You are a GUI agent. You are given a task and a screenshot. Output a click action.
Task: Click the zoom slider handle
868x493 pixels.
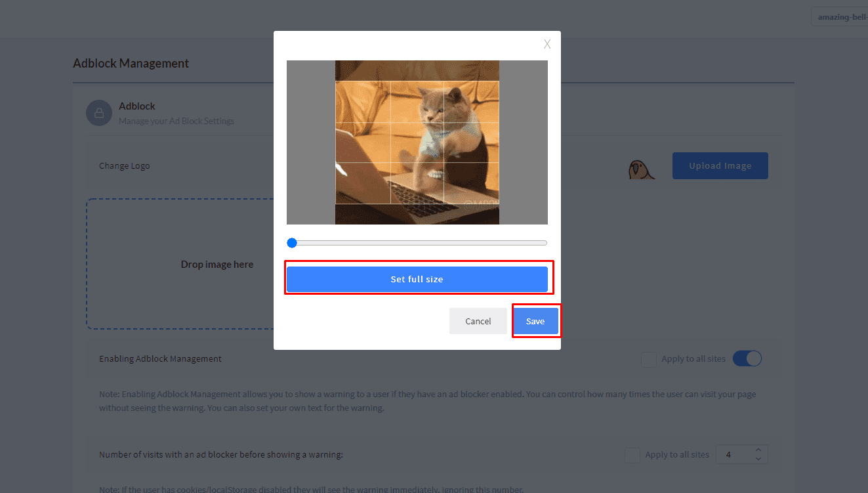[x=292, y=243]
